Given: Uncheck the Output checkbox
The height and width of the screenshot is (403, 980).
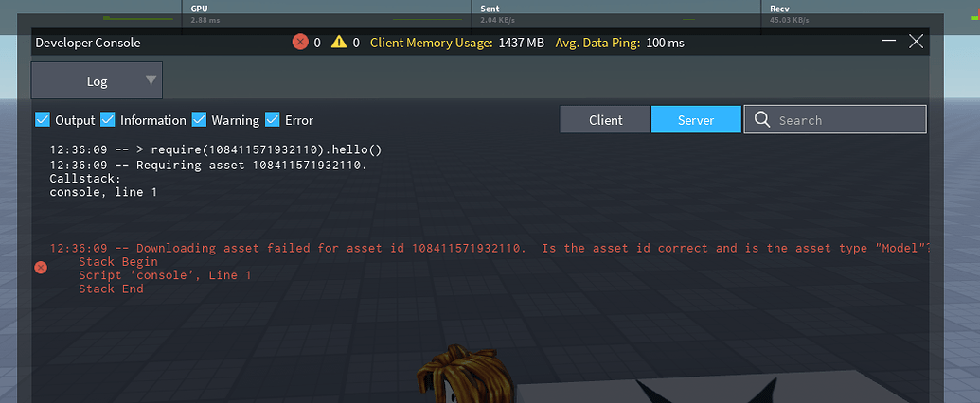Looking at the screenshot, I should coord(43,119).
